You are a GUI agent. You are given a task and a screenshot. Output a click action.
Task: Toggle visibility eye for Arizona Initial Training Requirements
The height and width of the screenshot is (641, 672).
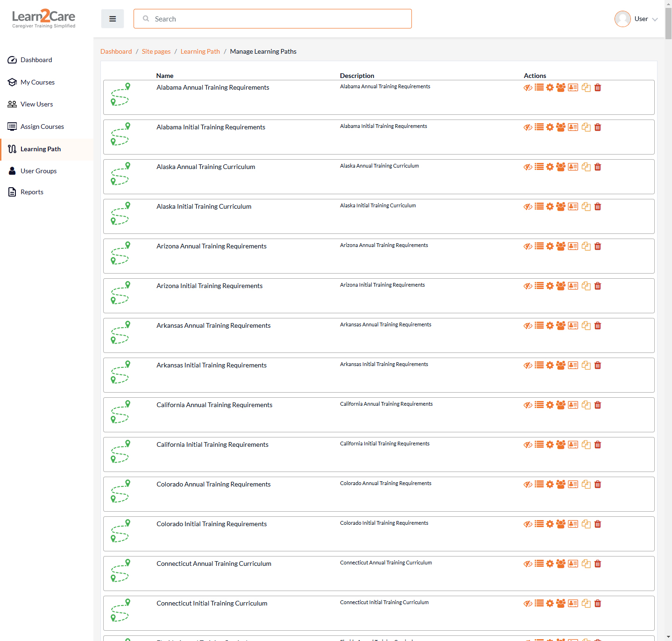528,286
